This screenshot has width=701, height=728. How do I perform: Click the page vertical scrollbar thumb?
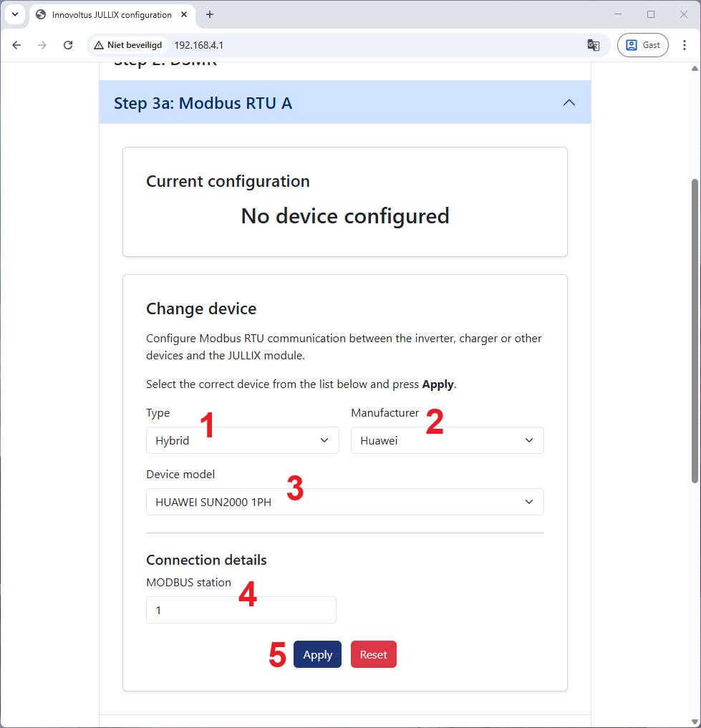tap(694, 329)
